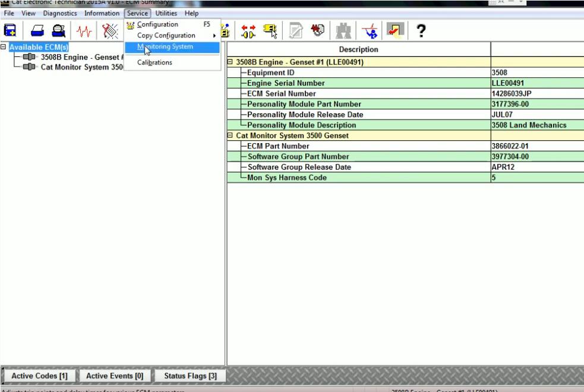The width and height of the screenshot is (584, 392).
Task: Click the print toolbar icon
Action: coord(37,30)
